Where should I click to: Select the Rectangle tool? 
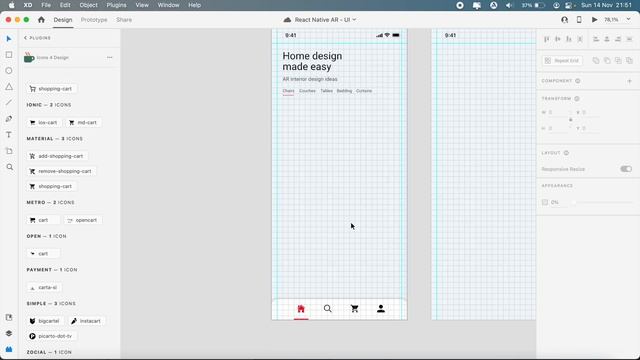pyautogui.click(x=9, y=55)
